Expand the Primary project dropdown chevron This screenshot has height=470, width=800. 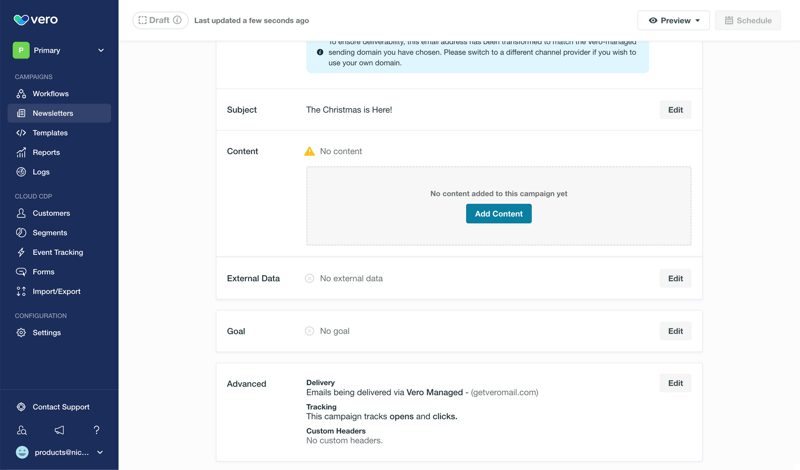pyautogui.click(x=101, y=50)
